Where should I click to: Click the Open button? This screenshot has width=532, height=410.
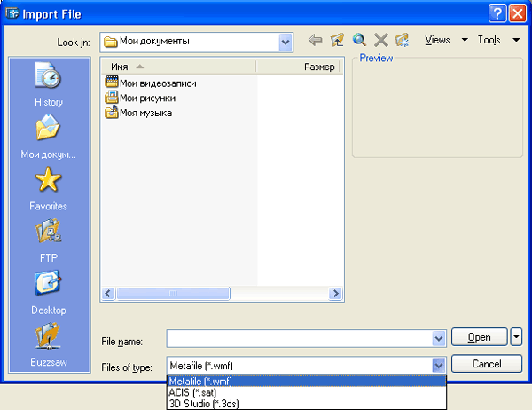pyautogui.click(x=479, y=337)
